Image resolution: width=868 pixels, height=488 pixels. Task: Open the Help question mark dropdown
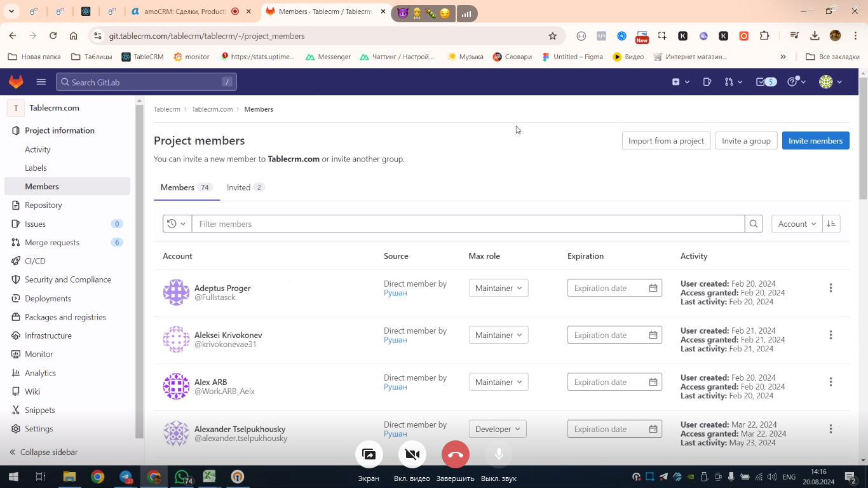(x=796, y=82)
